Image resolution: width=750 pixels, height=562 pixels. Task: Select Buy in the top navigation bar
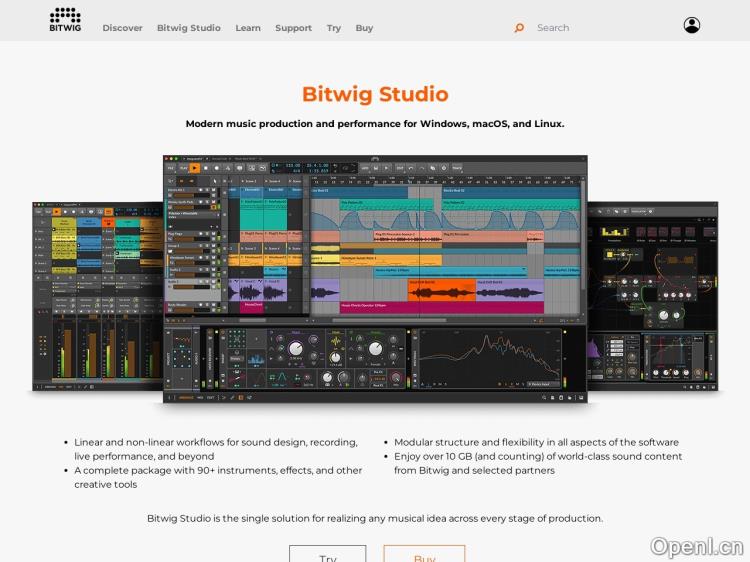[x=364, y=28]
